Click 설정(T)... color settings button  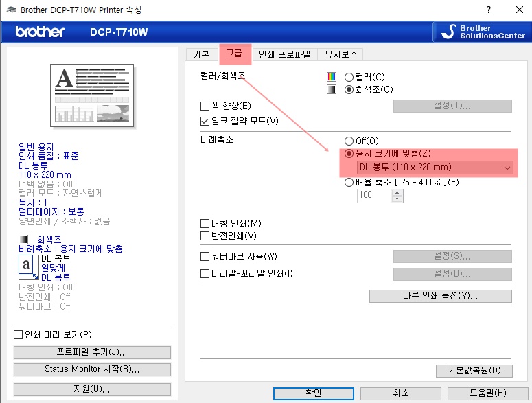click(x=452, y=106)
